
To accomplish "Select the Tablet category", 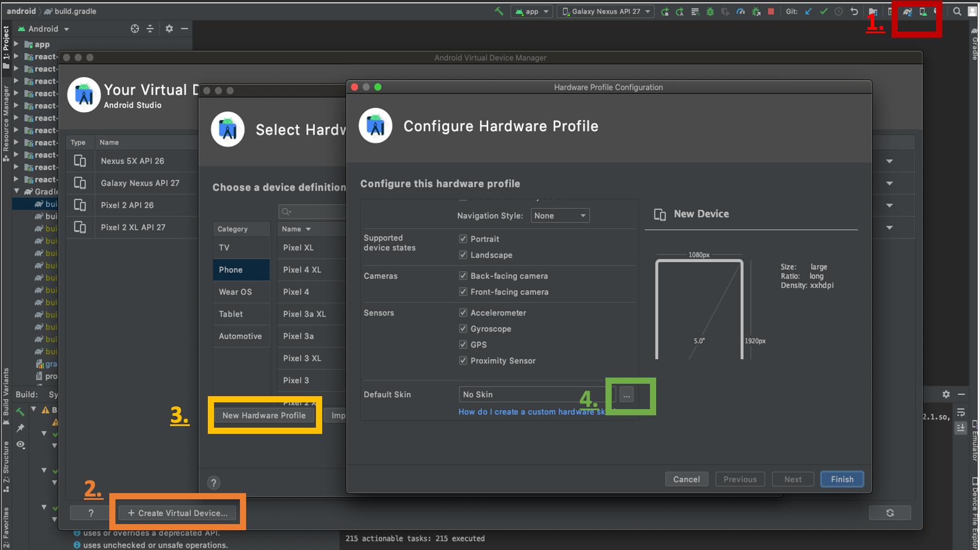I will pos(241,314).
